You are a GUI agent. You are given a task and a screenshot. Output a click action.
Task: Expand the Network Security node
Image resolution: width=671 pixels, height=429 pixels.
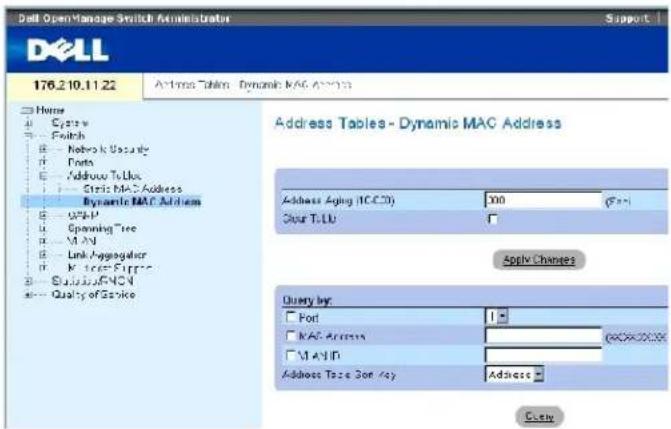42,149
